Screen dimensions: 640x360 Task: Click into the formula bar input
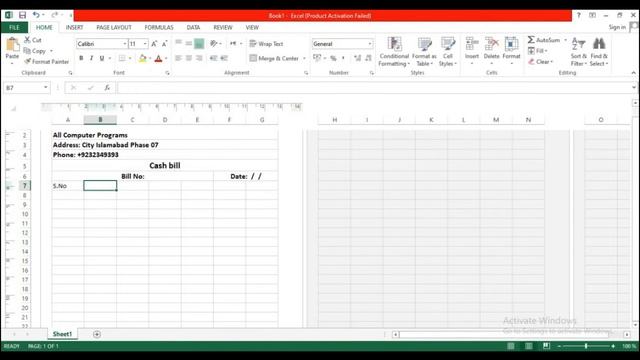coord(375,88)
